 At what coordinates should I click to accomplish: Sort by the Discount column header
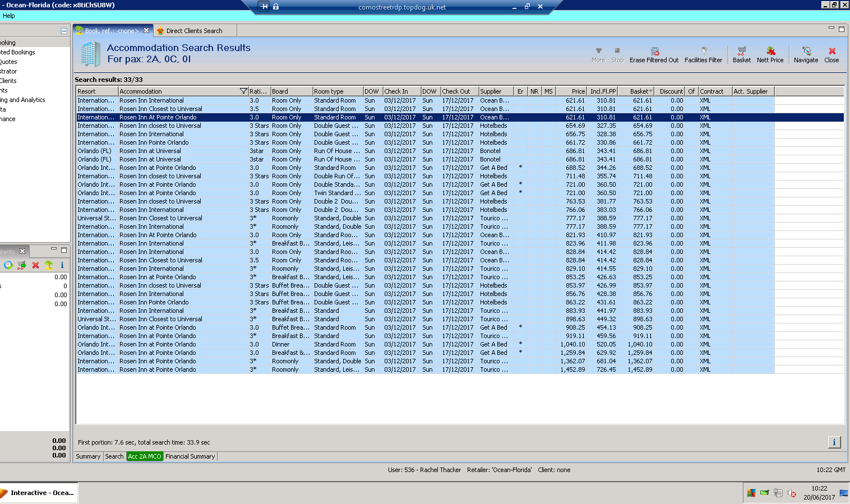[671, 91]
